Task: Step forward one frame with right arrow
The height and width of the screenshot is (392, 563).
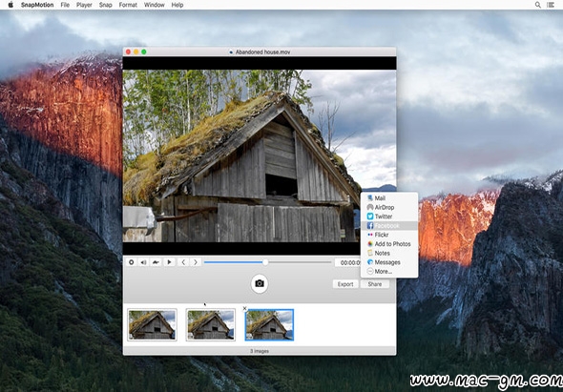Action: point(196,262)
